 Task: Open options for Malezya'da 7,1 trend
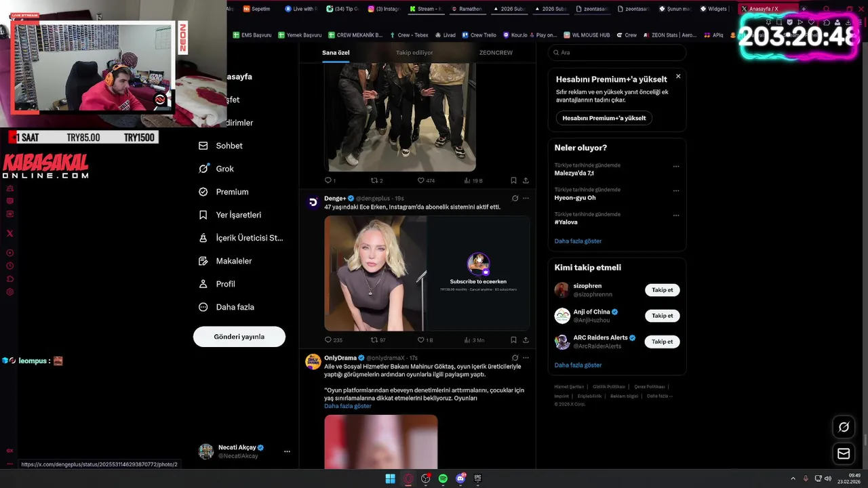(x=676, y=166)
